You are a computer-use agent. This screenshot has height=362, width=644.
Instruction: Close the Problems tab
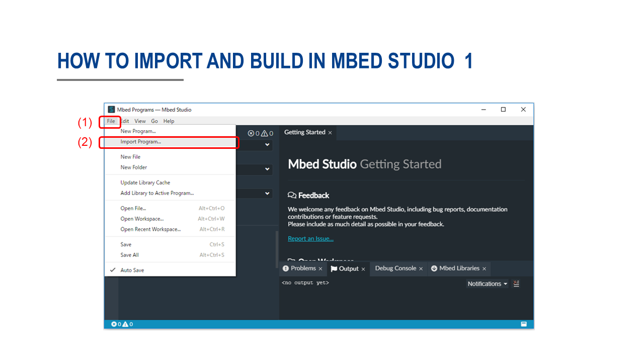320,269
